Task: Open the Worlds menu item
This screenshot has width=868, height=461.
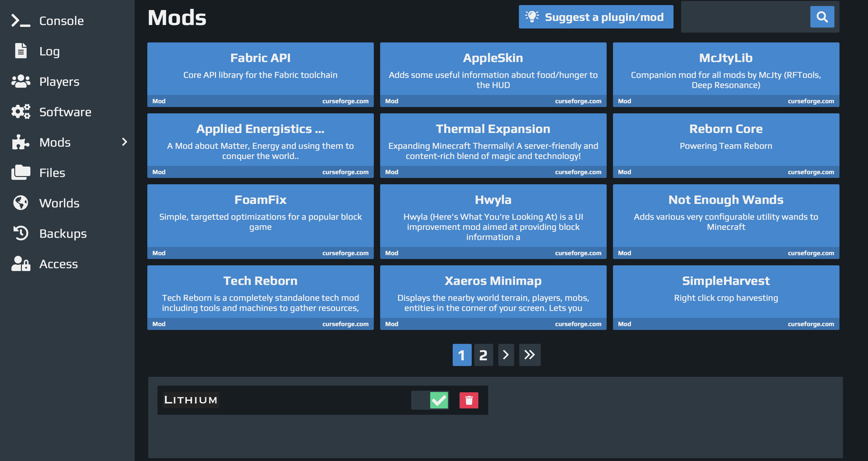Action: (67, 203)
